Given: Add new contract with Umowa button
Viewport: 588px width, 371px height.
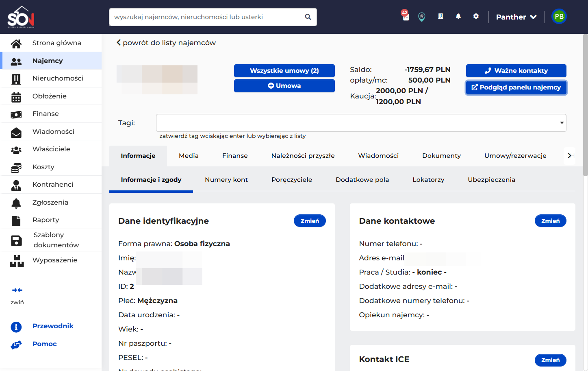Looking at the screenshot, I should click(284, 86).
